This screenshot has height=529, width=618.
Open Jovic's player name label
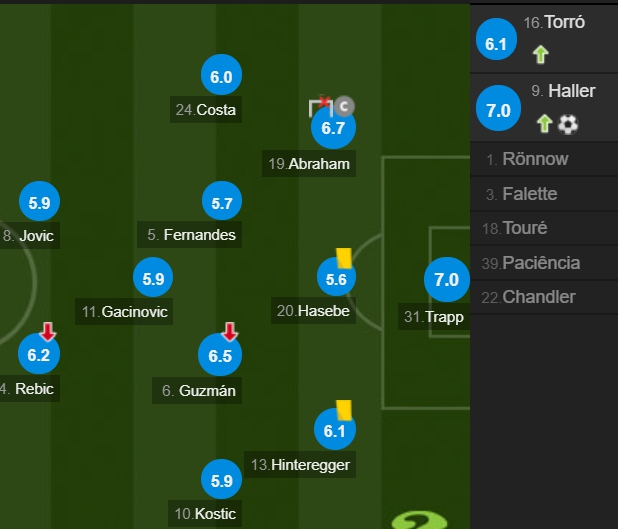(x=29, y=236)
